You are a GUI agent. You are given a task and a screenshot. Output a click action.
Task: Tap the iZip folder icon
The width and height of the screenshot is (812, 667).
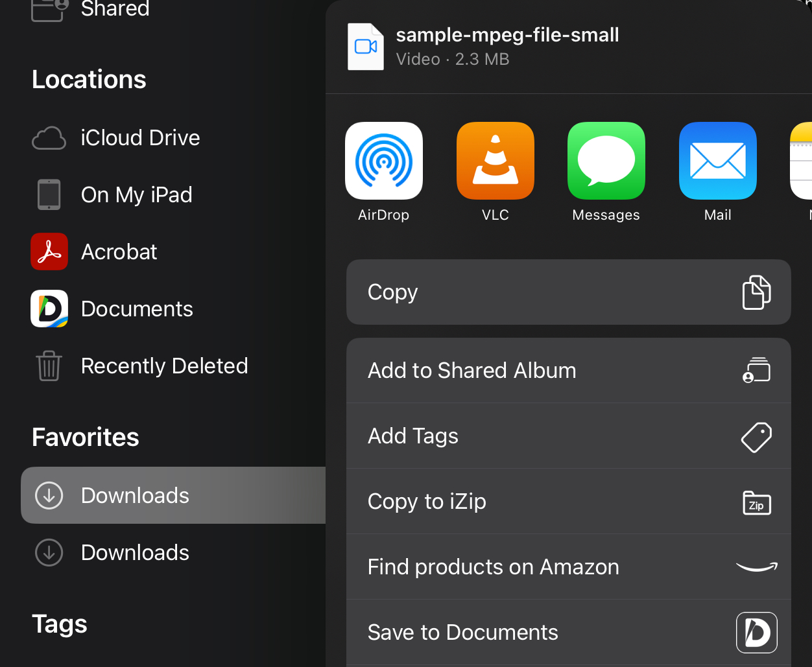[x=756, y=503]
